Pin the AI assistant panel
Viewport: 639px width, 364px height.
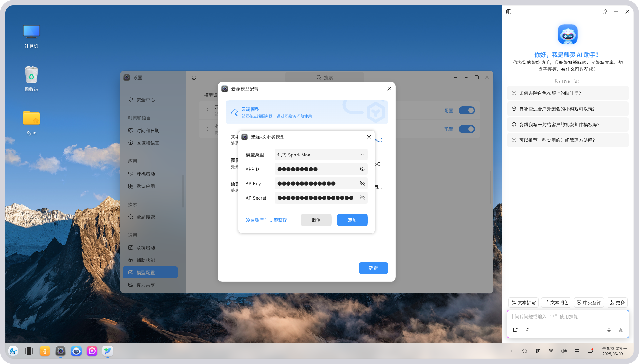tap(605, 12)
